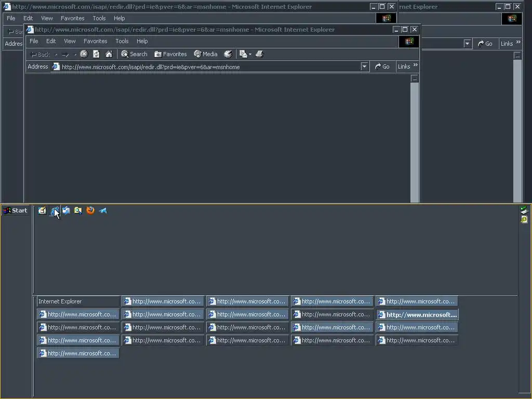Viewport: 532px width, 399px height.
Task: Open the Media bar from the toolbar
Action: point(206,54)
